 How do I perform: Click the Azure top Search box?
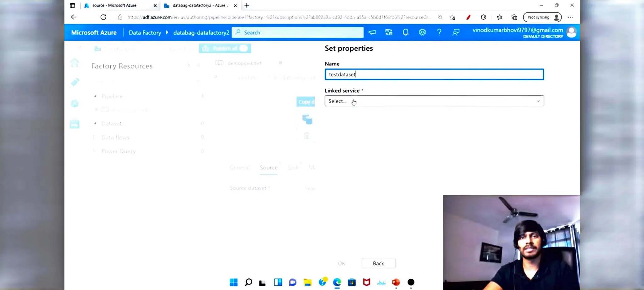pyautogui.click(x=297, y=32)
